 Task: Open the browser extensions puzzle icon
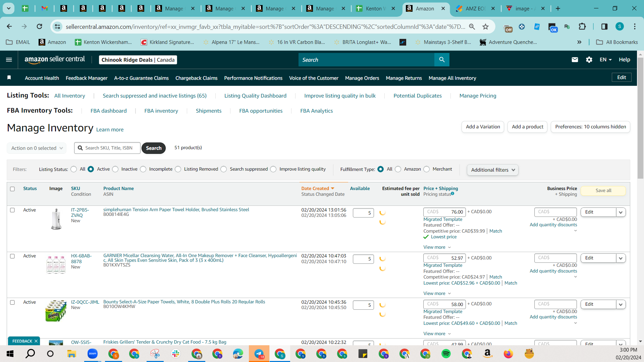(x=582, y=26)
